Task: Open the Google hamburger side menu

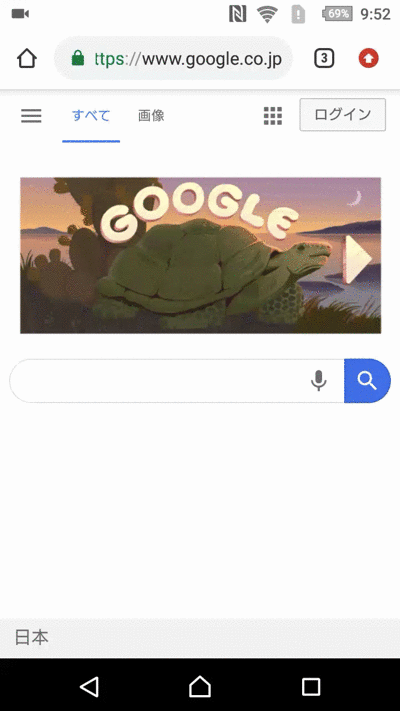Action: pos(31,116)
